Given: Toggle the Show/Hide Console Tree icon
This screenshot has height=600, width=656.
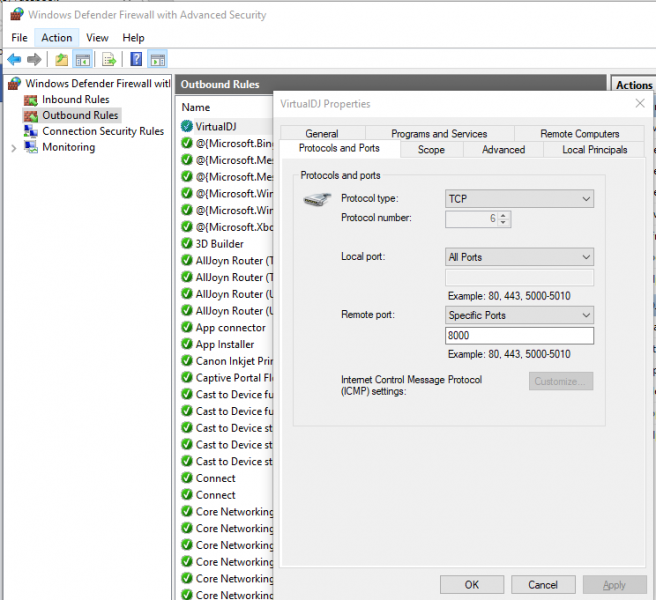Looking at the screenshot, I should tap(82, 59).
